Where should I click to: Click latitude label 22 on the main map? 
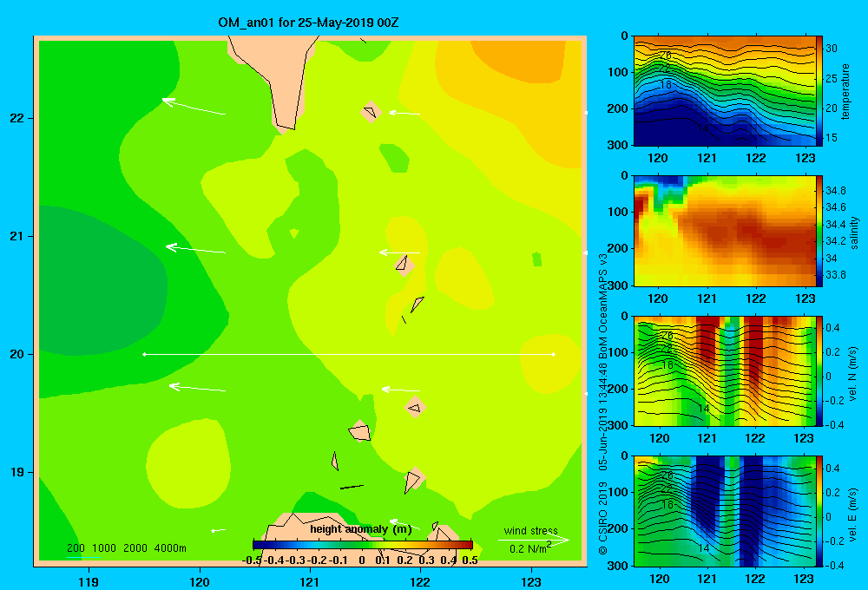[16, 118]
